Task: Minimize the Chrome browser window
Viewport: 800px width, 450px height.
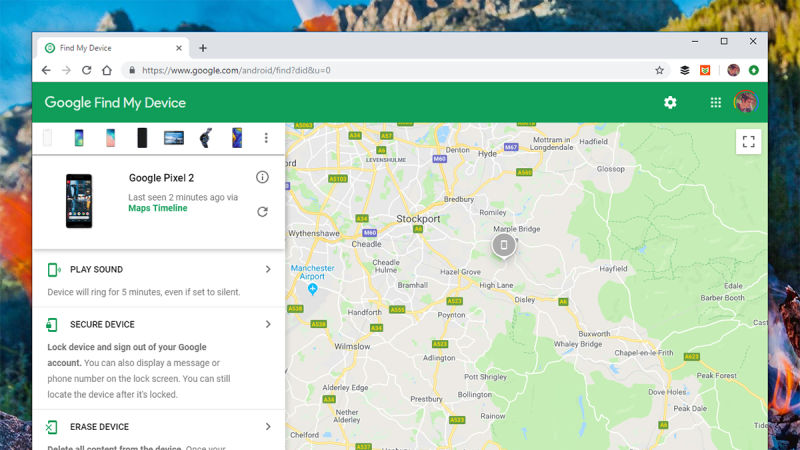Action: (x=695, y=41)
